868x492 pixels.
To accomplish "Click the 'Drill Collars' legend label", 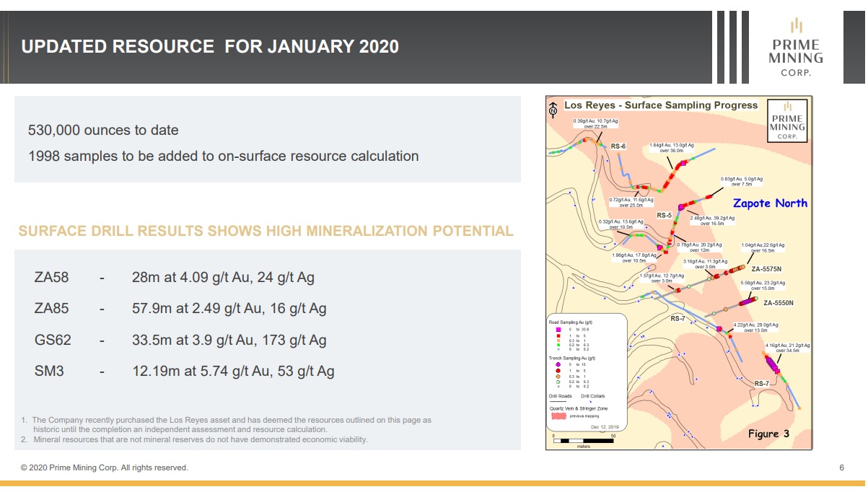I will pos(593,396).
